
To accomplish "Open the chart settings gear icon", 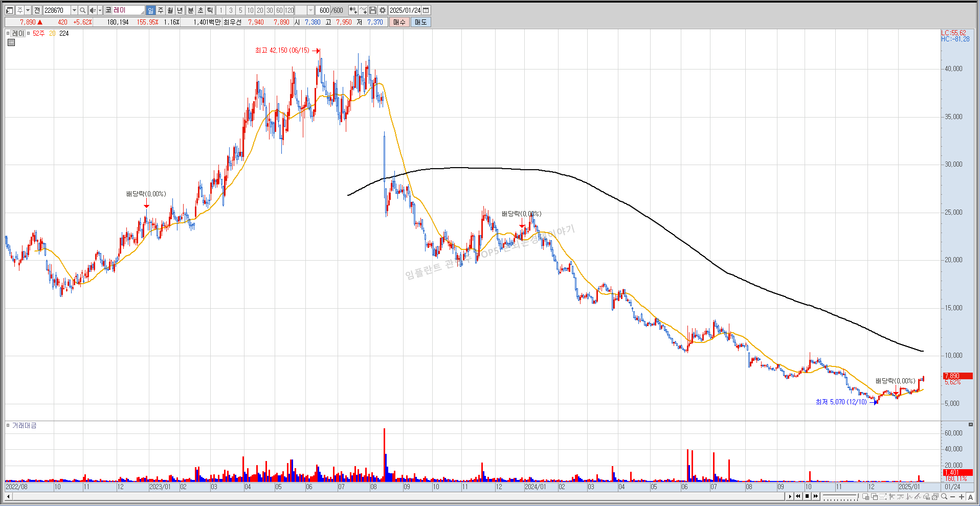I will click(383, 10).
